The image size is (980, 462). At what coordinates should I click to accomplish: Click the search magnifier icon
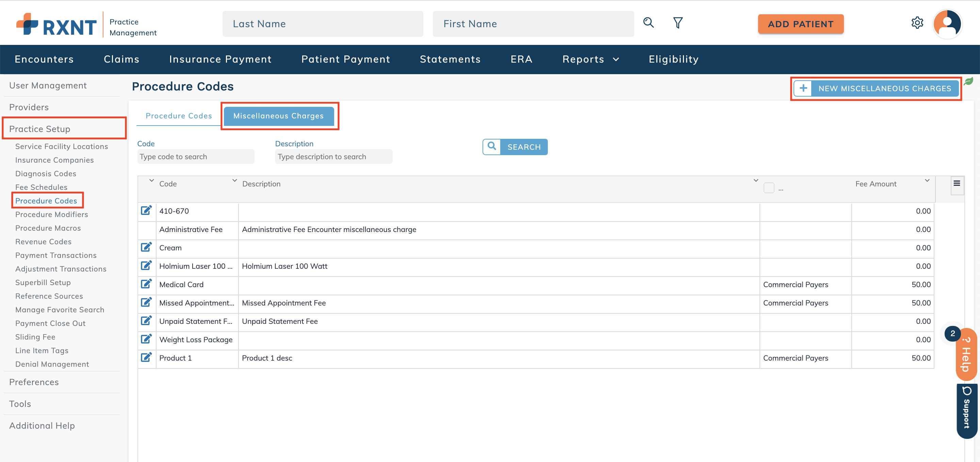tap(492, 146)
